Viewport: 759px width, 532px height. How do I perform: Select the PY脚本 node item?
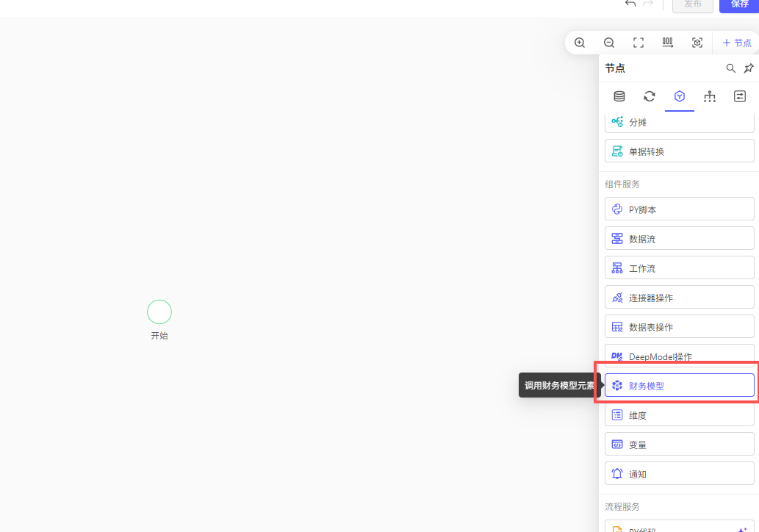click(x=679, y=209)
